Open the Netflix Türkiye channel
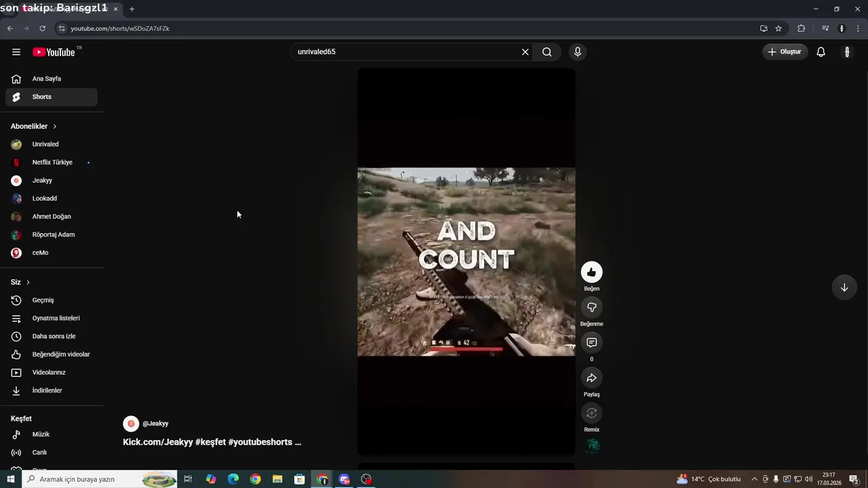The width and height of the screenshot is (868, 488). coord(52,163)
